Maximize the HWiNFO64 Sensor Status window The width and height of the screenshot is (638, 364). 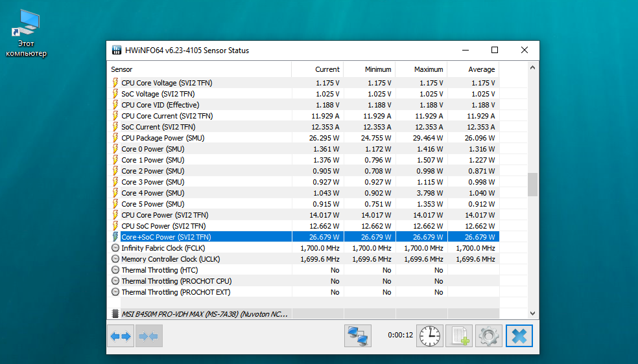click(x=495, y=51)
